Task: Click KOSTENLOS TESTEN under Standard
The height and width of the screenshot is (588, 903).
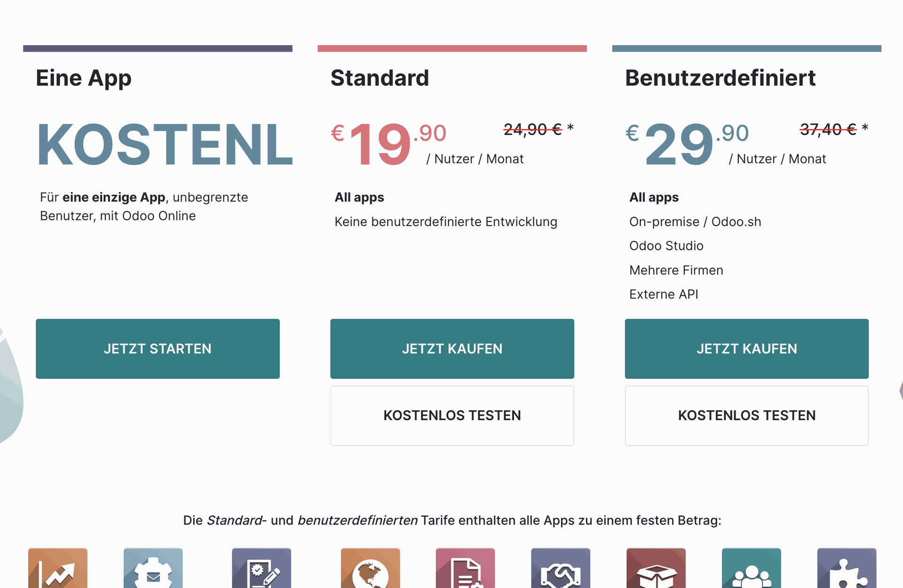Action: pyautogui.click(x=452, y=416)
